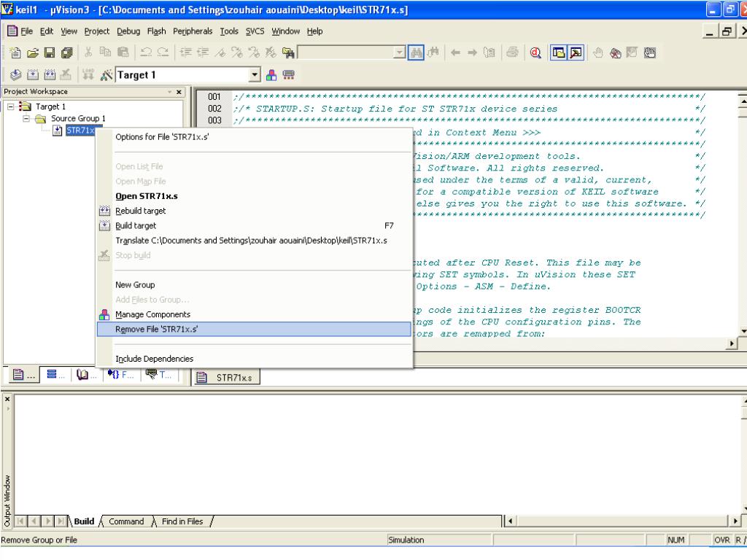Switch to the Books workspace tab
The height and width of the screenshot is (560, 747).
pyautogui.click(x=86, y=376)
